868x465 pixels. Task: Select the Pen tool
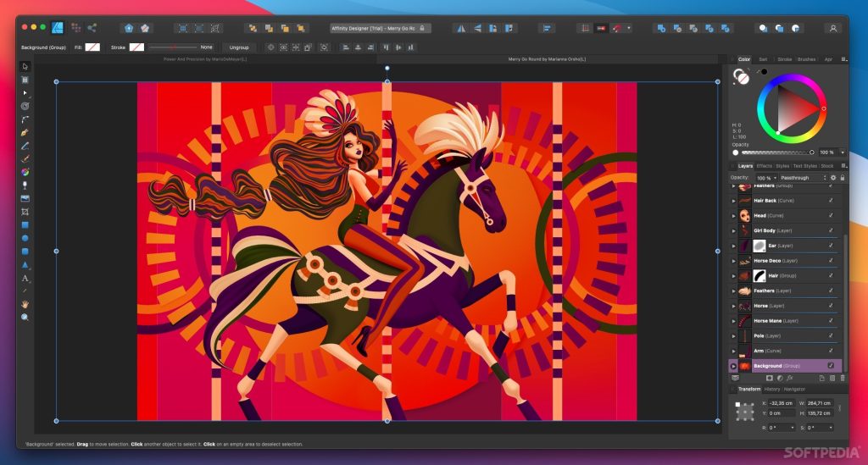point(25,132)
